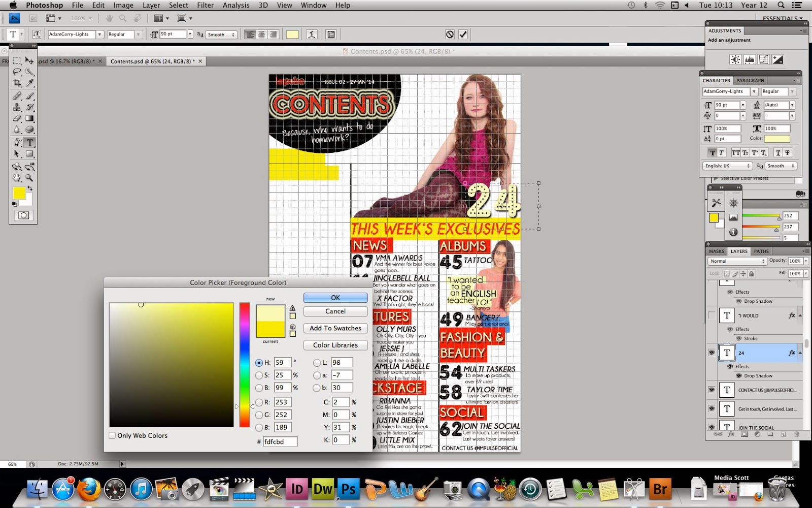Cancel the text edit with the circle-slash icon
This screenshot has height=508, width=812.
click(450, 34)
